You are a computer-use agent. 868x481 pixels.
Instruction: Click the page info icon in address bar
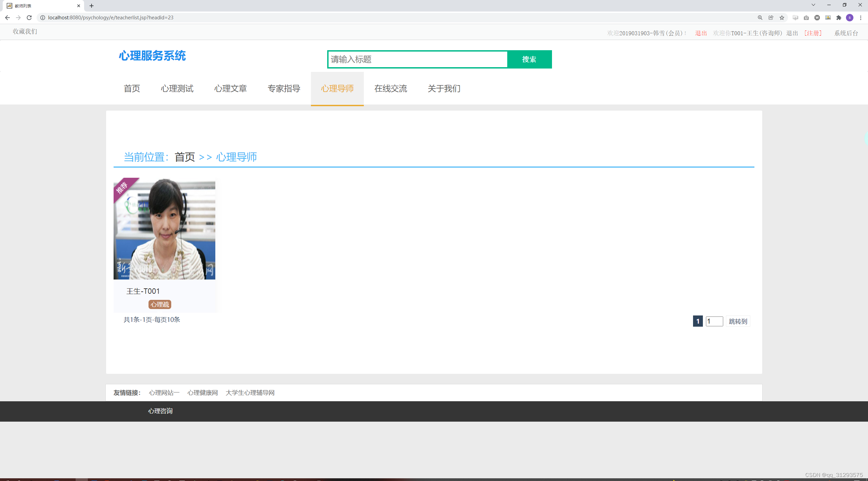click(x=43, y=17)
